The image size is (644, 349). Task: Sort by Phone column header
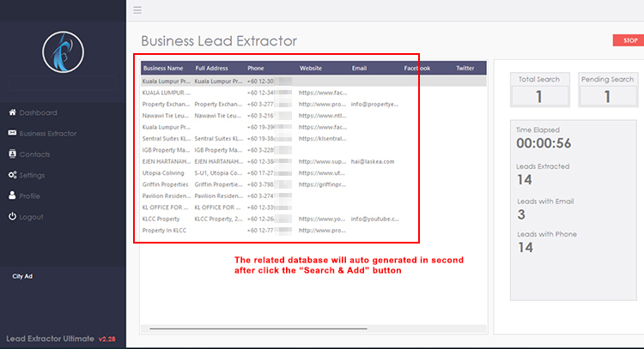coord(256,68)
